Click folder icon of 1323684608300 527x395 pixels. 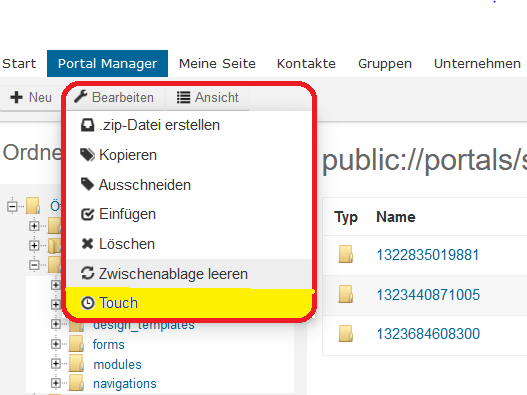pos(346,333)
